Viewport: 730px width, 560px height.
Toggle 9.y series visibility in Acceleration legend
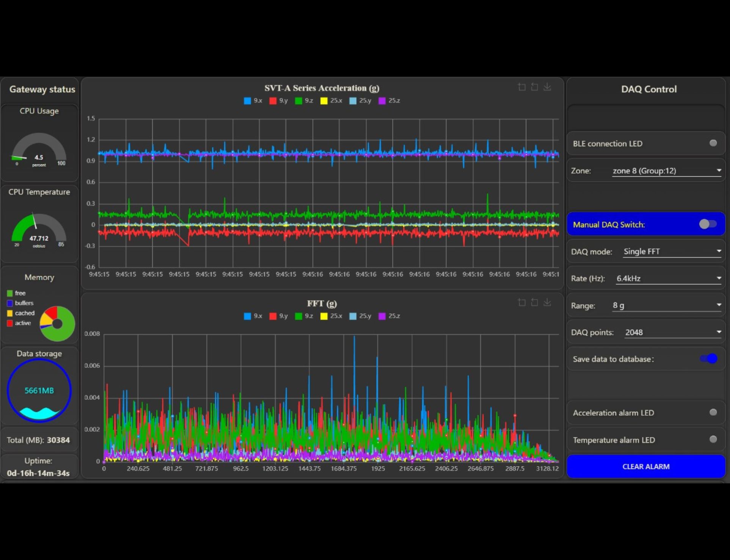click(x=279, y=101)
